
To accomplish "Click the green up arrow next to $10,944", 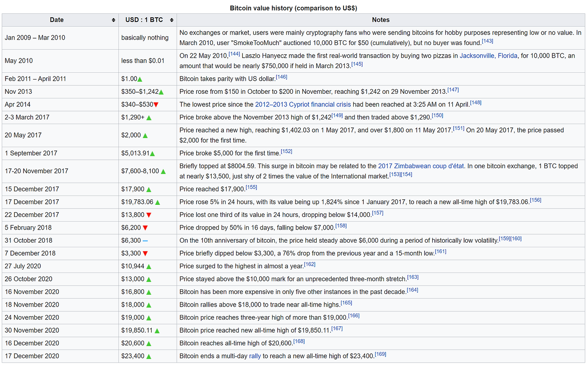I will tap(149, 267).
